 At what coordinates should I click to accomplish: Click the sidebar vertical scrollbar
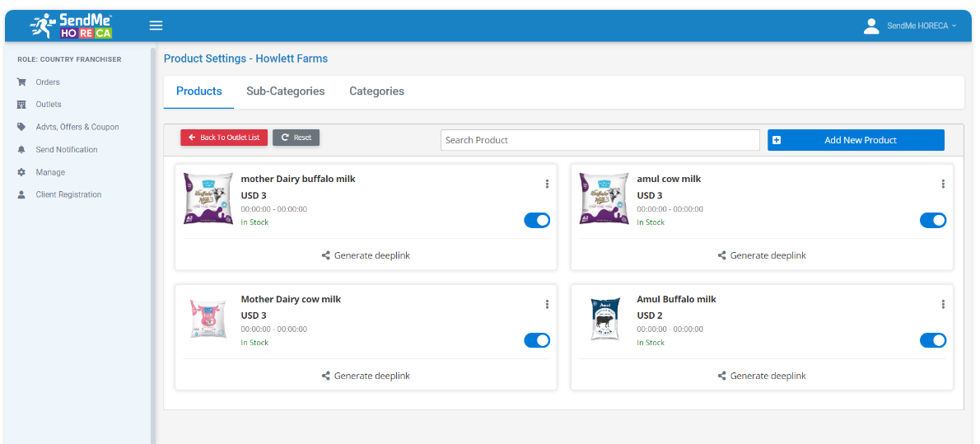(x=153, y=245)
